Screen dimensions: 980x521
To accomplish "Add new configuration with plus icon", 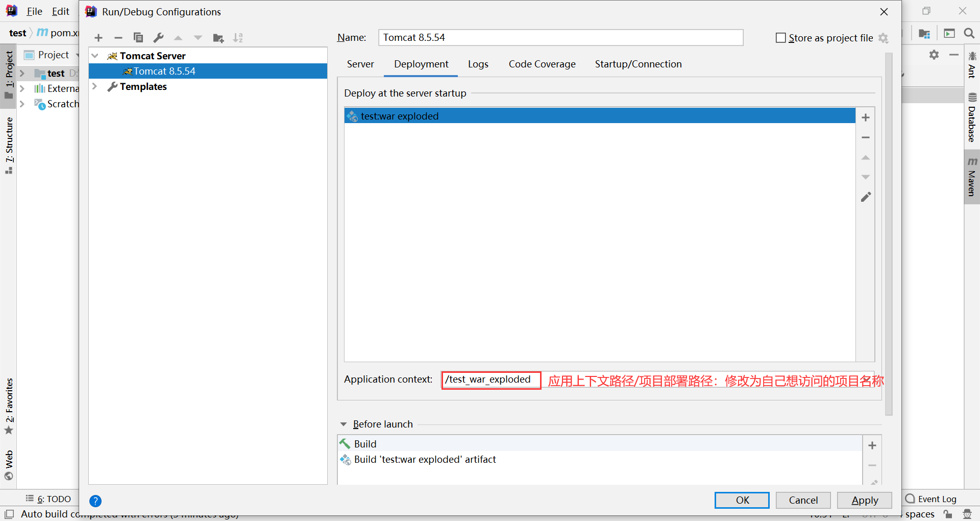I will [99, 38].
